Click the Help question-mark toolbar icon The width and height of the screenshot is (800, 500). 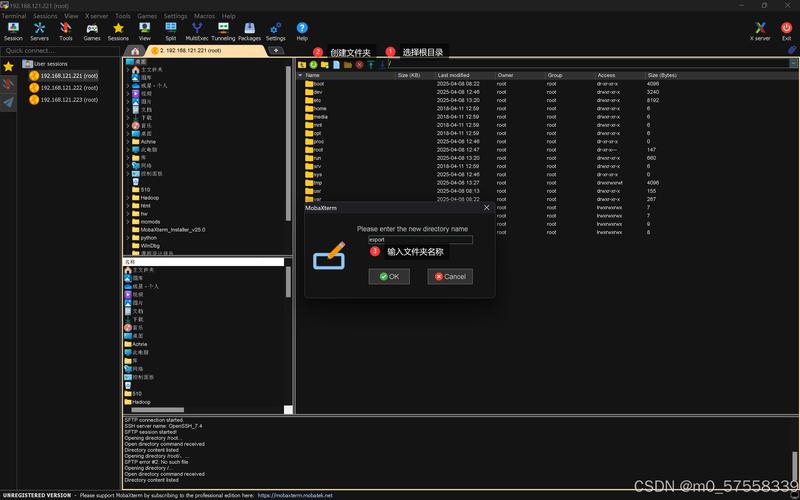302,31
